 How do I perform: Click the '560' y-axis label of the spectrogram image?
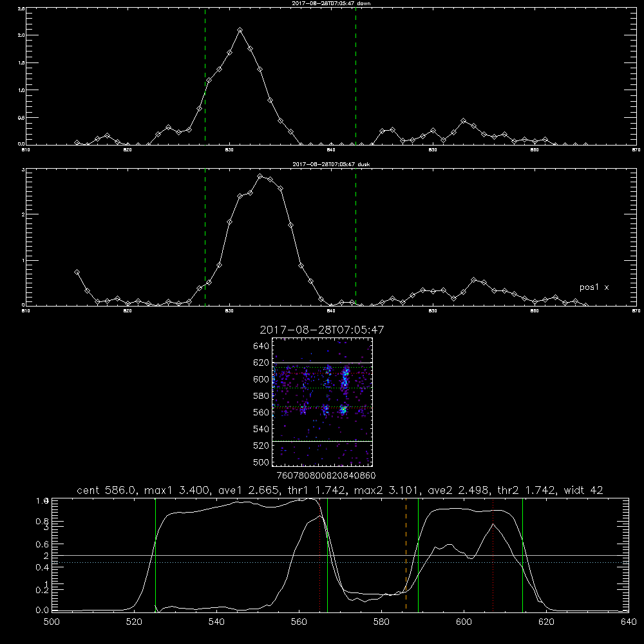point(261,412)
